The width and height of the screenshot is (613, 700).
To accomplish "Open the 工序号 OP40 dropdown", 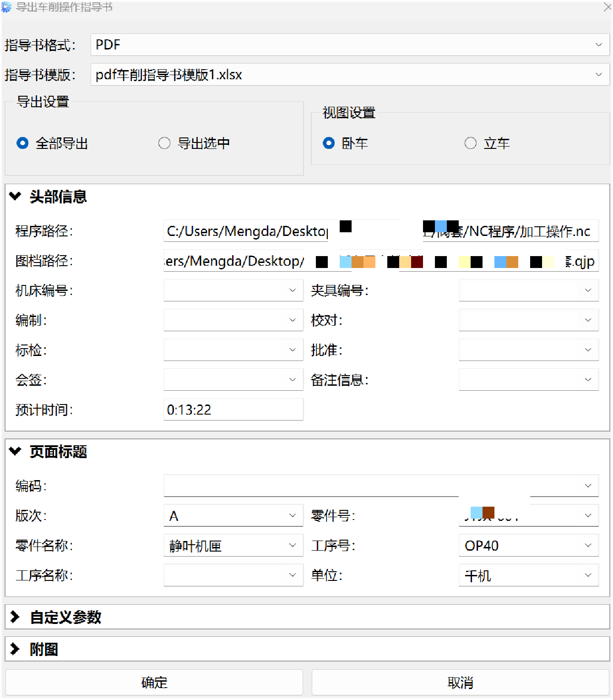I will (528, 546).
